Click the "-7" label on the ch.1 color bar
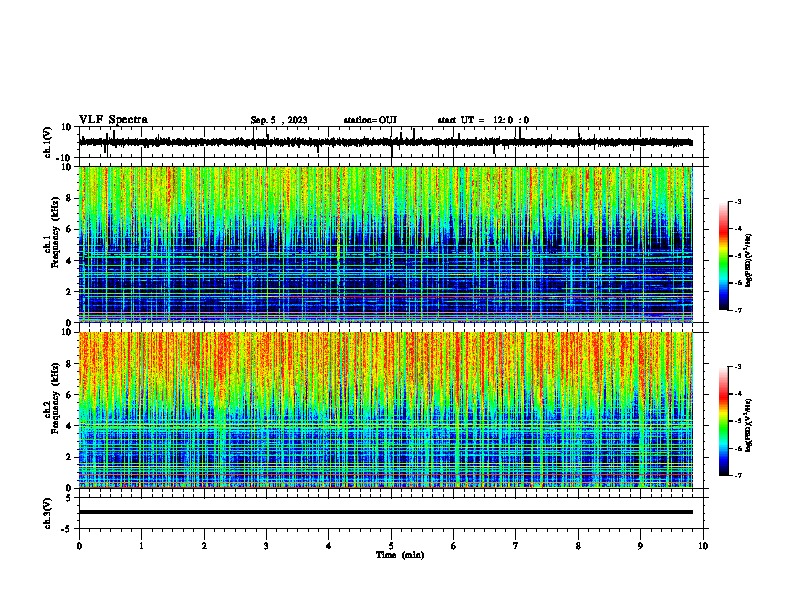 [x=737, y=310]
